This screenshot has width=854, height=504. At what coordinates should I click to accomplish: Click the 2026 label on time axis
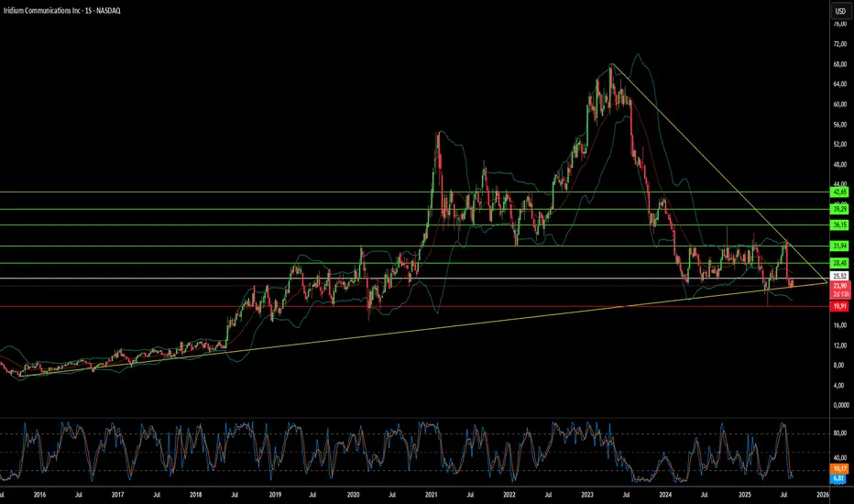(823, 495)
